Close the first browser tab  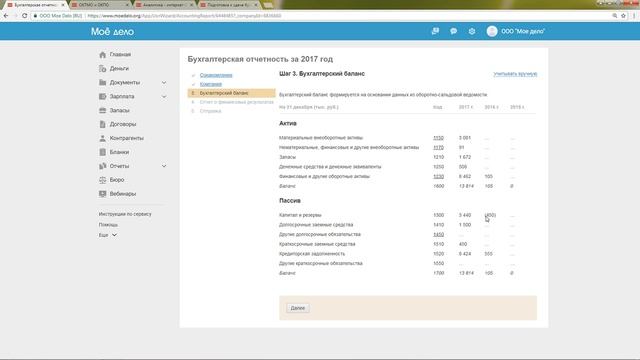point(63,5)
